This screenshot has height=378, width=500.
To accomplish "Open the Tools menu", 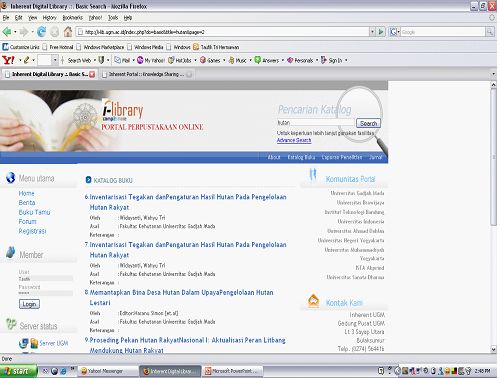I will tap(113, 18).
